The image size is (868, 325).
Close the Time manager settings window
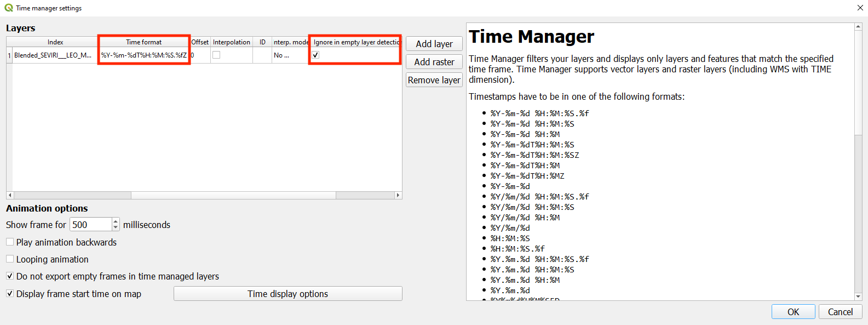click(860, 8)
